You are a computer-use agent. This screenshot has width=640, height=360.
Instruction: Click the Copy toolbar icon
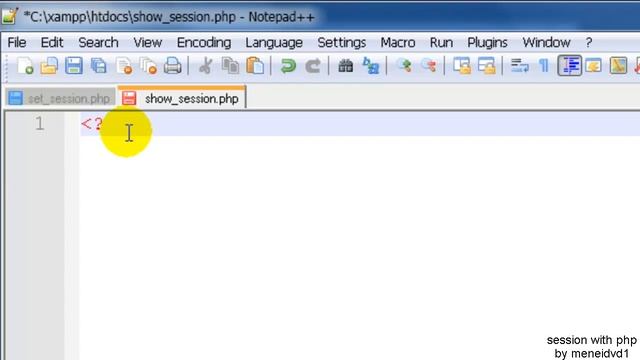click(231, 66)
